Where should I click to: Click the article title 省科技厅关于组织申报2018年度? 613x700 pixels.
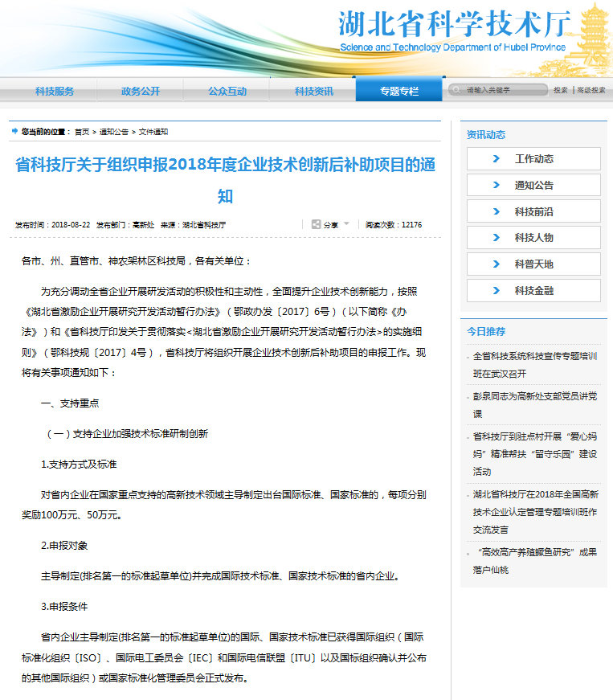[225, 180]
